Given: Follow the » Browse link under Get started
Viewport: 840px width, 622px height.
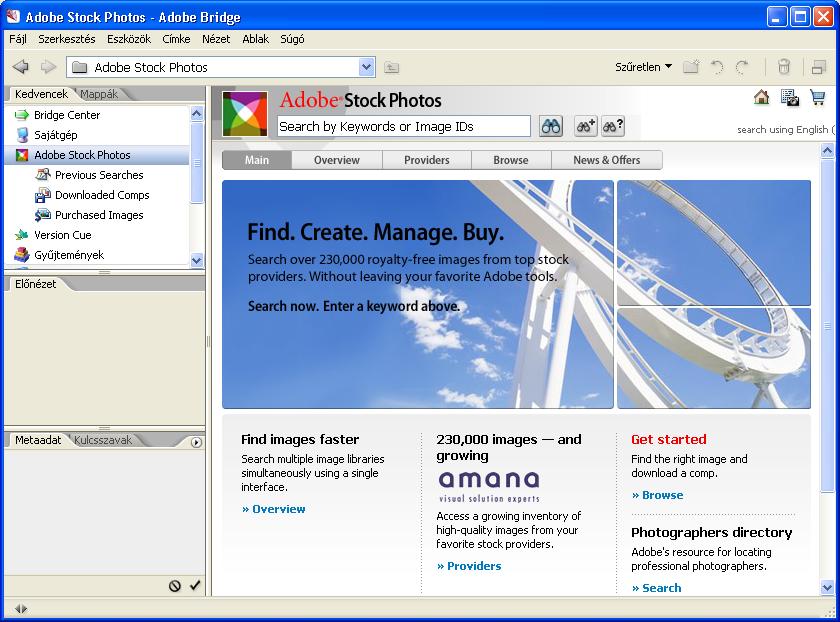Looking at the screenshot, I should [658, 495].
